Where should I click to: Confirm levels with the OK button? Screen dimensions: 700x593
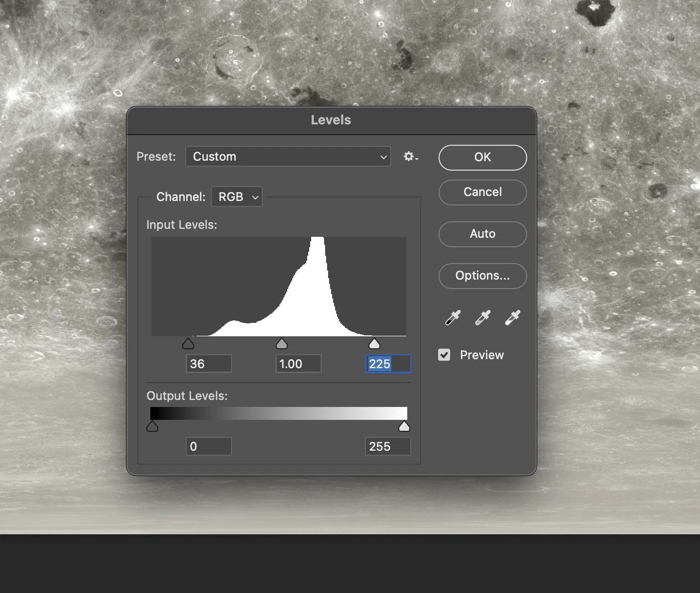point(482,158)
